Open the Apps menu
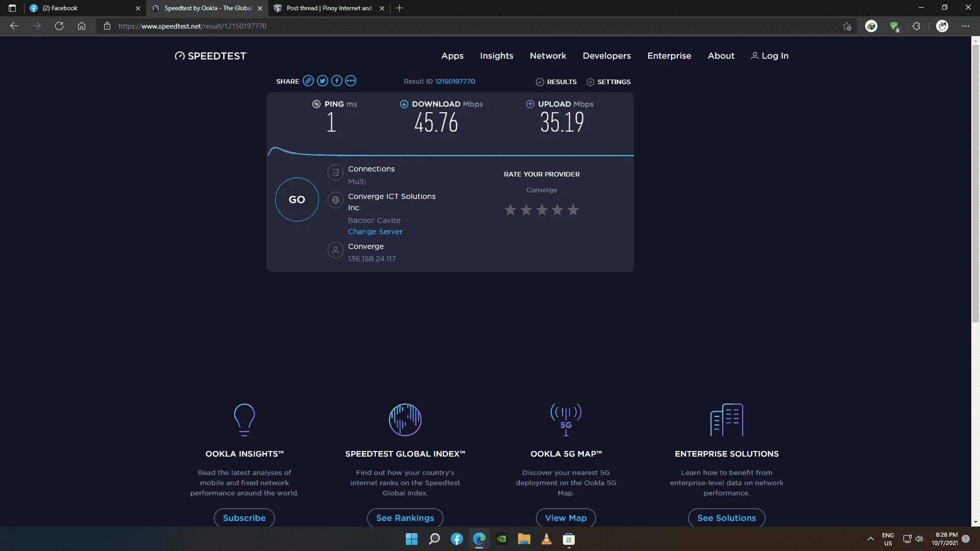This screenshot has height=551, width=980. click(452, 56)
